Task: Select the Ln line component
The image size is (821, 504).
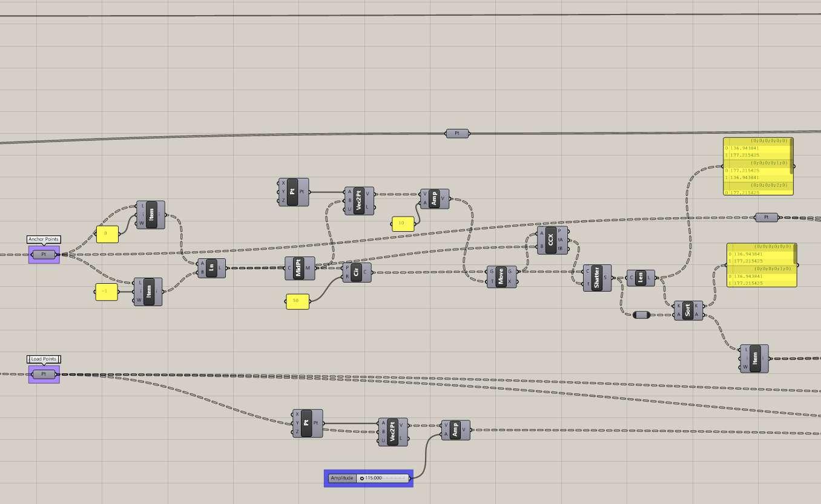Action: point(212,267)
